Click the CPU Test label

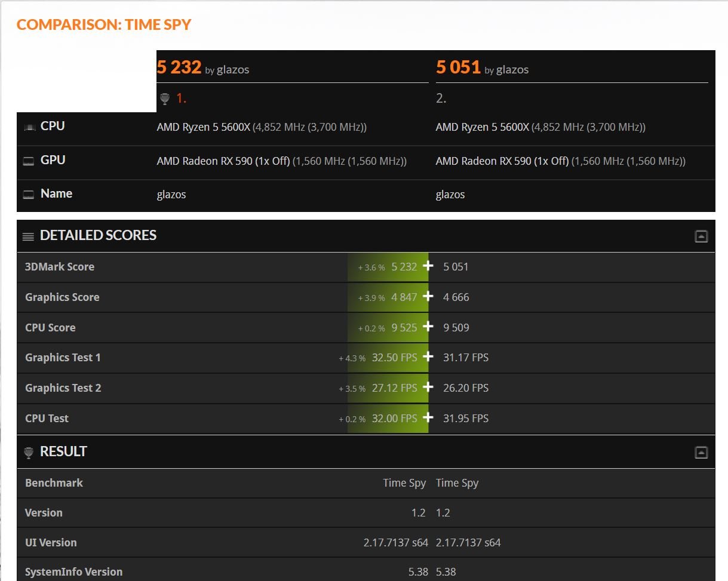[x=47, y=419]
